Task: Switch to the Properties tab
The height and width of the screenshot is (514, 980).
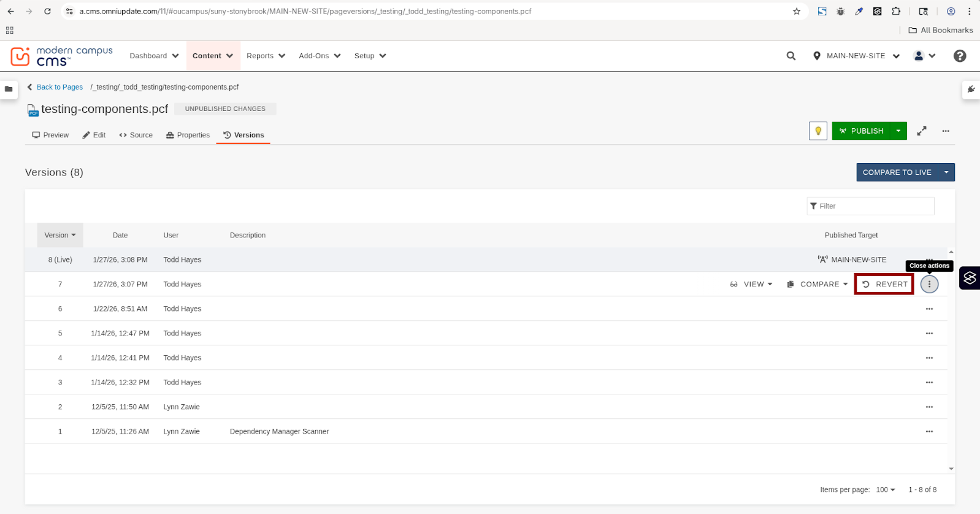Action: pos(188,135)
